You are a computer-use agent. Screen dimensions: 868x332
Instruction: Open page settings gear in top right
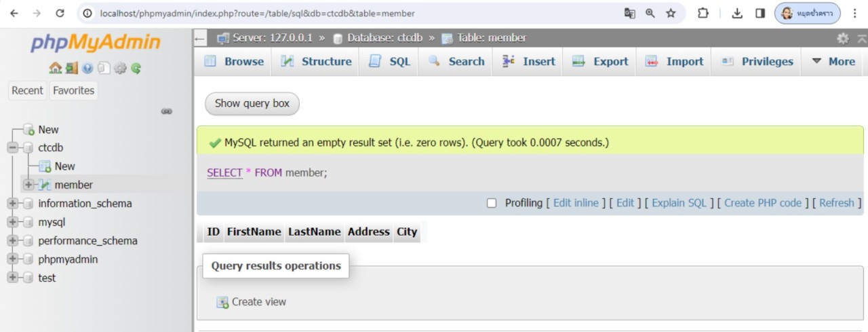tap(842, 38)
